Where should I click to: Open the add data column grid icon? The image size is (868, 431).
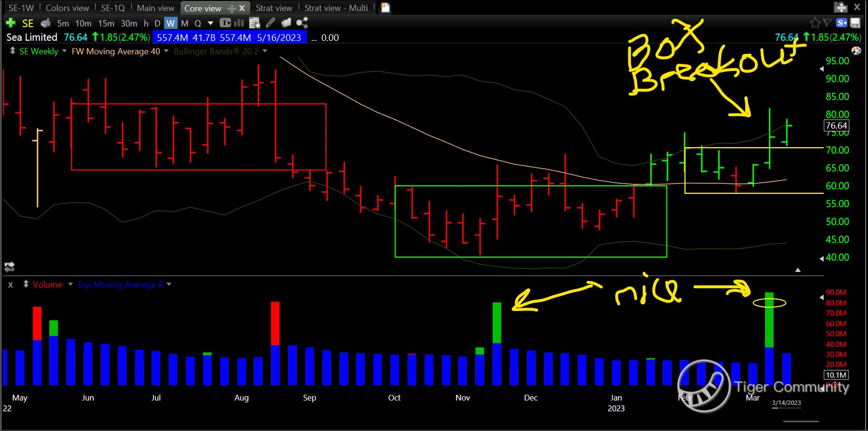(255, 23)
